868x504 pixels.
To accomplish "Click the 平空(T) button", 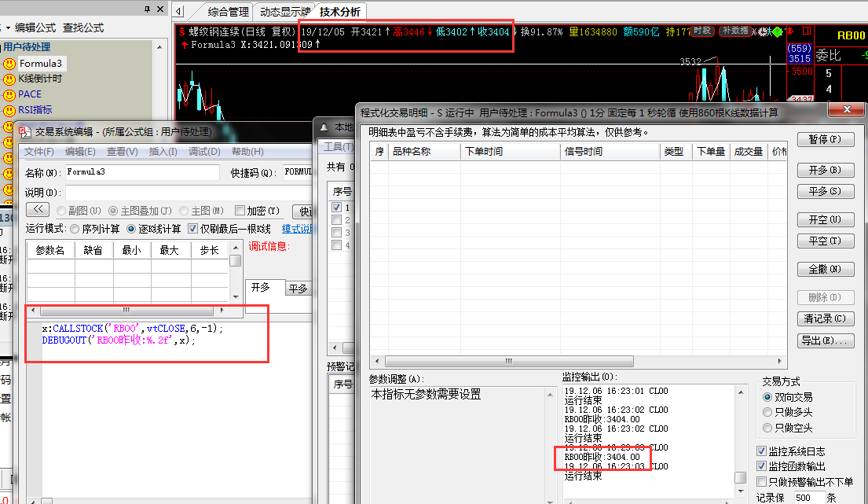I will click(826, 241).
